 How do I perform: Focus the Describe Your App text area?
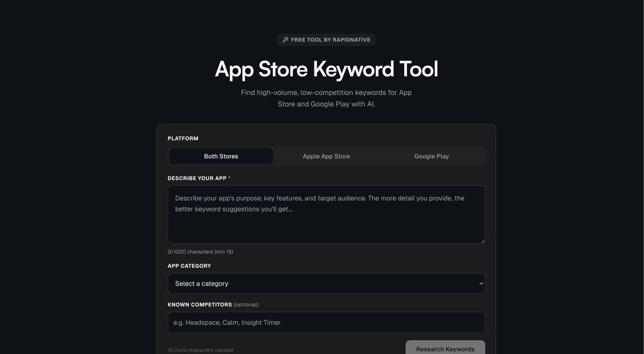tap(326, 214)
